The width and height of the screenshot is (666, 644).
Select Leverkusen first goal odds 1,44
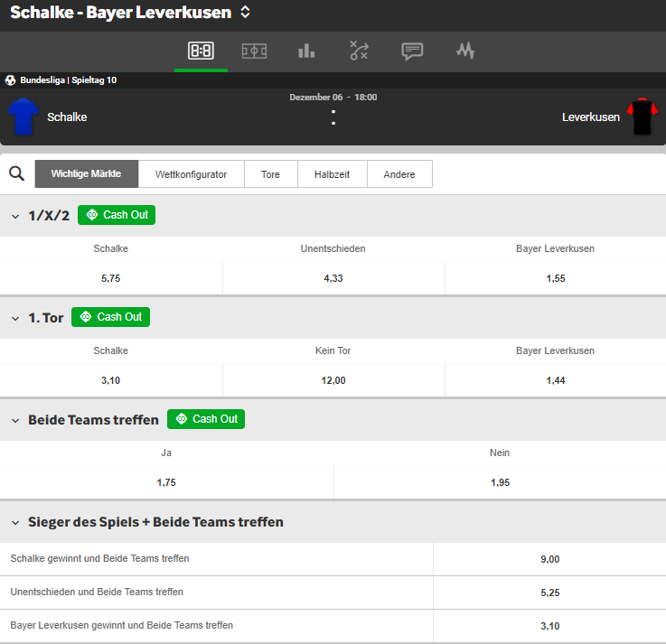tap(556, 380)
